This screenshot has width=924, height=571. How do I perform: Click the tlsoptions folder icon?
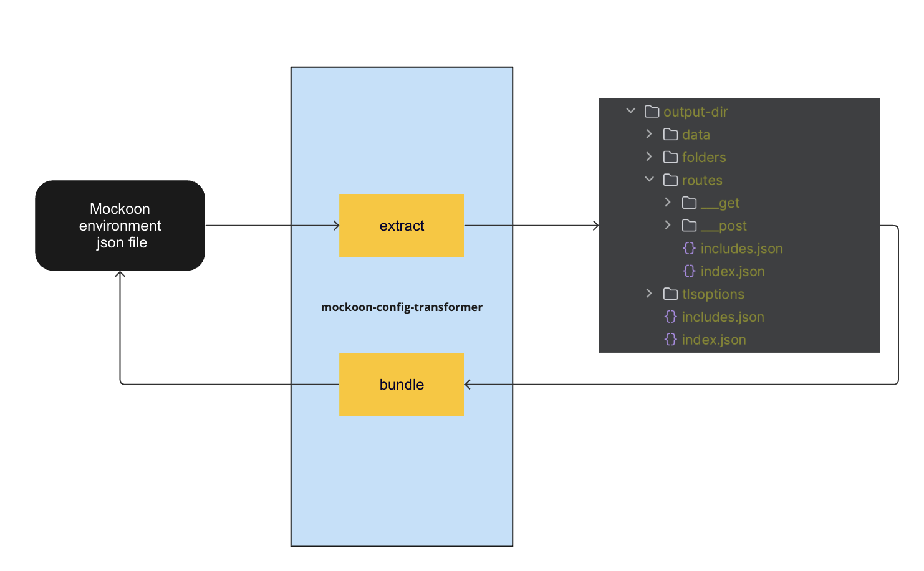coord(671,294)
